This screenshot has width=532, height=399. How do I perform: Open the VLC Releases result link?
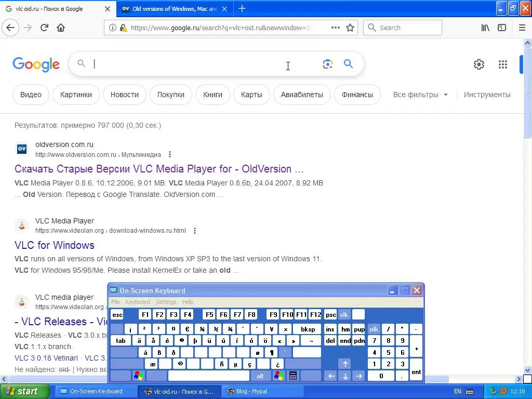[61, 321]
